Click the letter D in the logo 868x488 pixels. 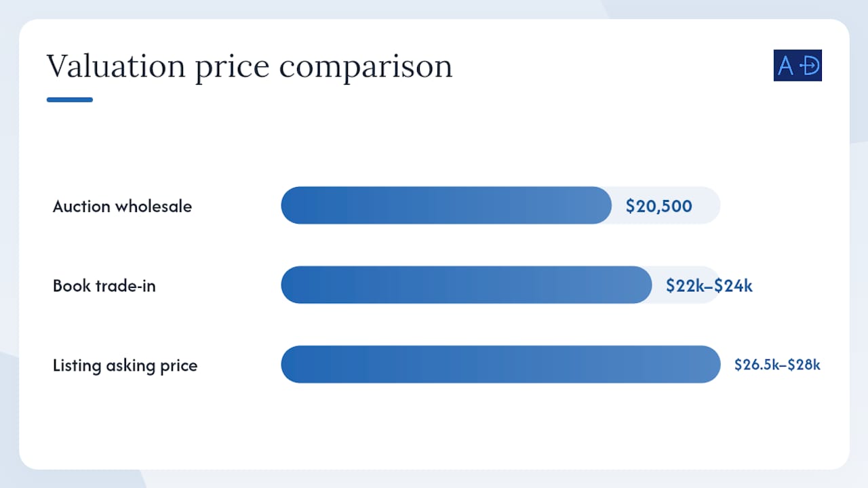(810, 66)
